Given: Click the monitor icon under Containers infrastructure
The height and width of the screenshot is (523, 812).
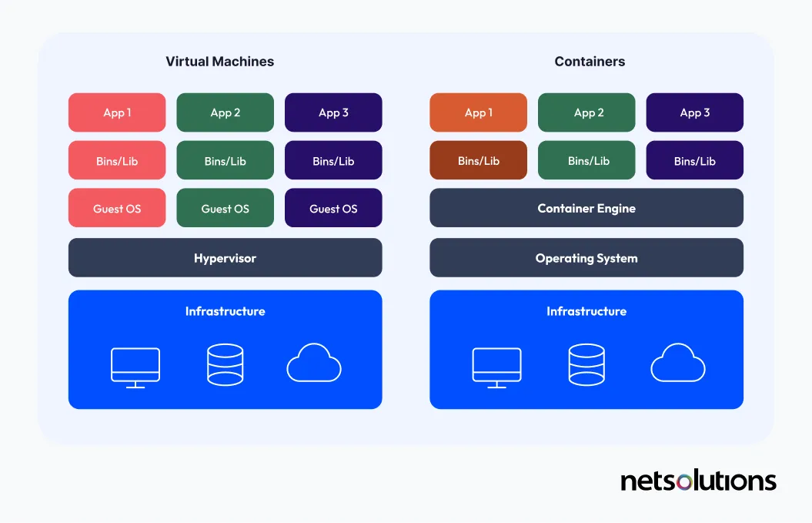Looking at the screenshot, I should [x=496, y=367].
